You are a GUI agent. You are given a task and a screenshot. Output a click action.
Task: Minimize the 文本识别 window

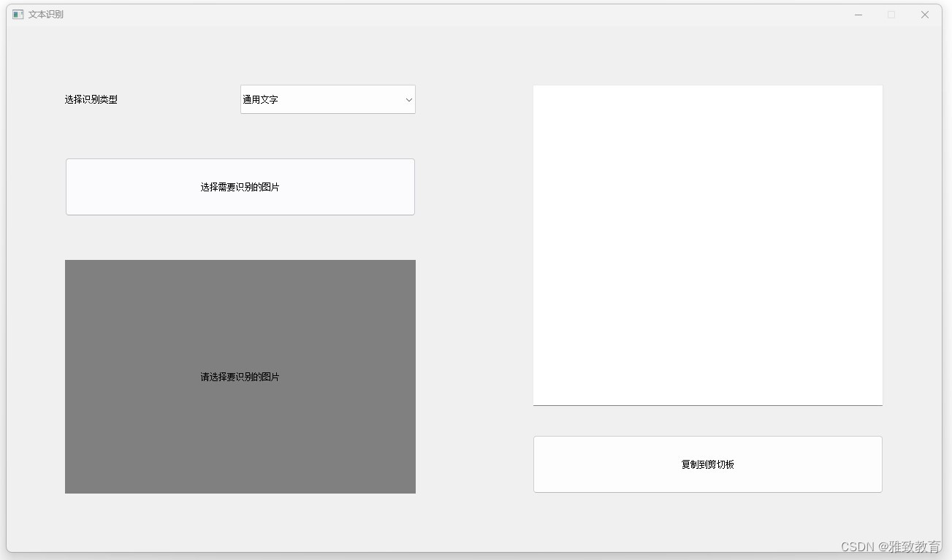pyautogui.click(x=858, y=14)
